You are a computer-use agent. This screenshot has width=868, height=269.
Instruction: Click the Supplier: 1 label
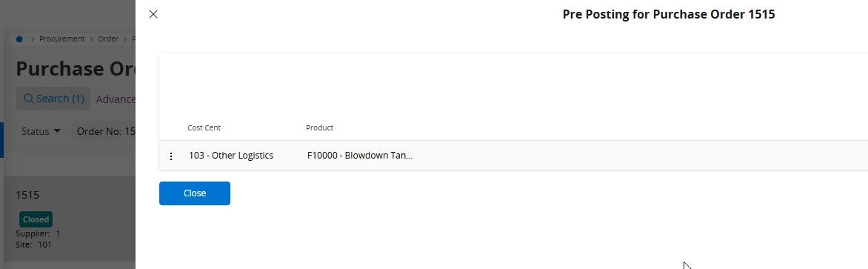pos(38,233)
